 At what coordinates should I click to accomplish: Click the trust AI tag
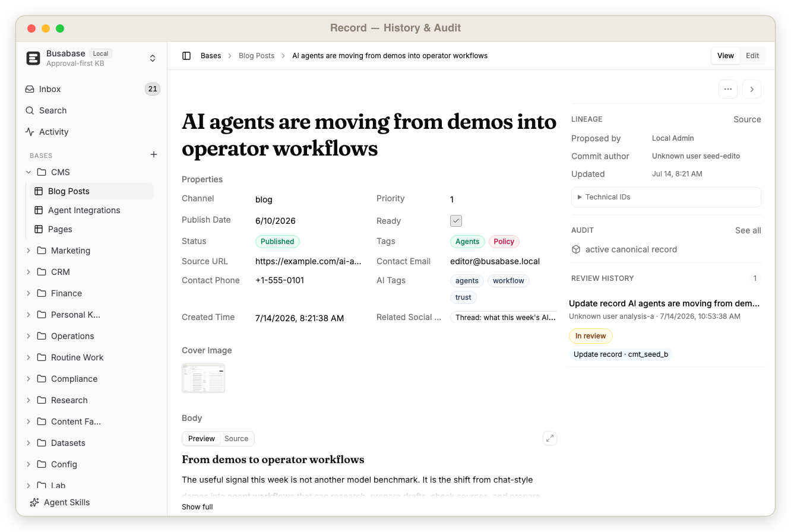[x=463, y=297]
